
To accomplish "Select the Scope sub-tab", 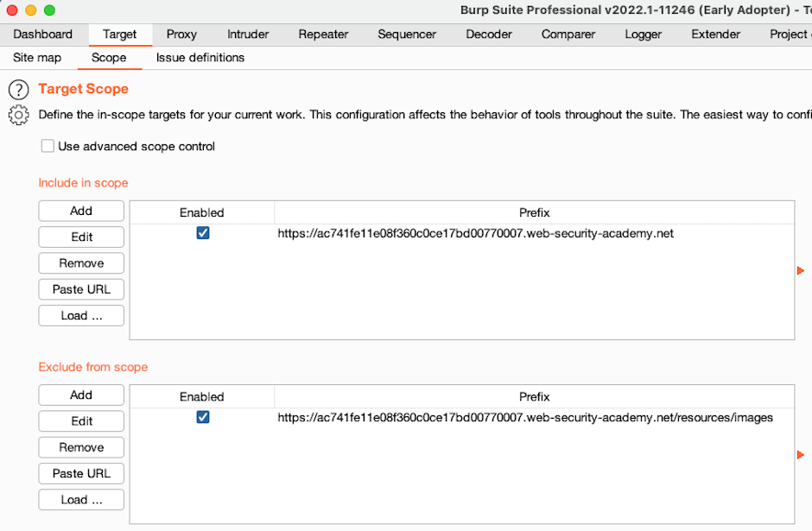I will tap(109, 58).
